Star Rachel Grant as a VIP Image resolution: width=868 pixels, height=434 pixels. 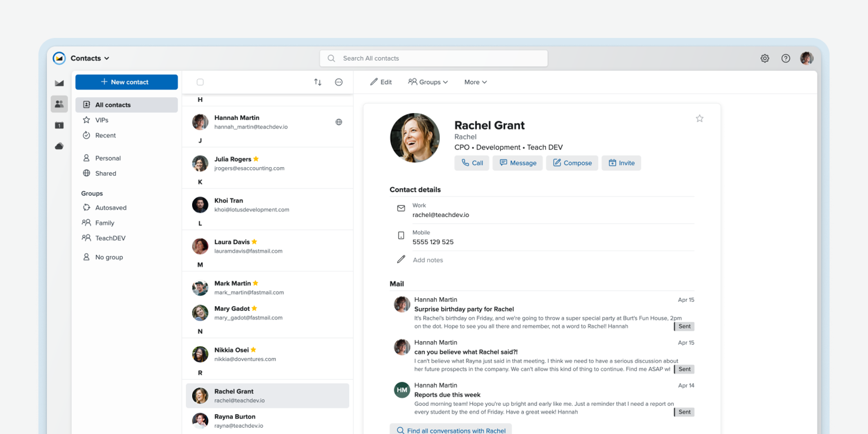[x=699, y=118]
